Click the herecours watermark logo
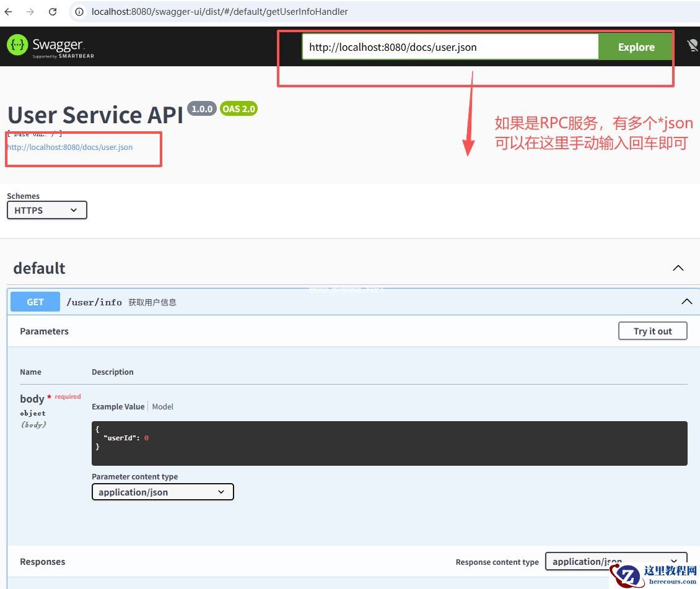 [x=655, y=575]
